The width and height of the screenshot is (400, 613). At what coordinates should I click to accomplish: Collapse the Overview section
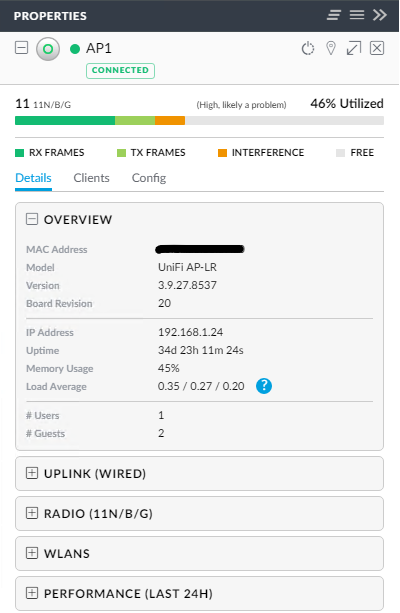point(32,219)
